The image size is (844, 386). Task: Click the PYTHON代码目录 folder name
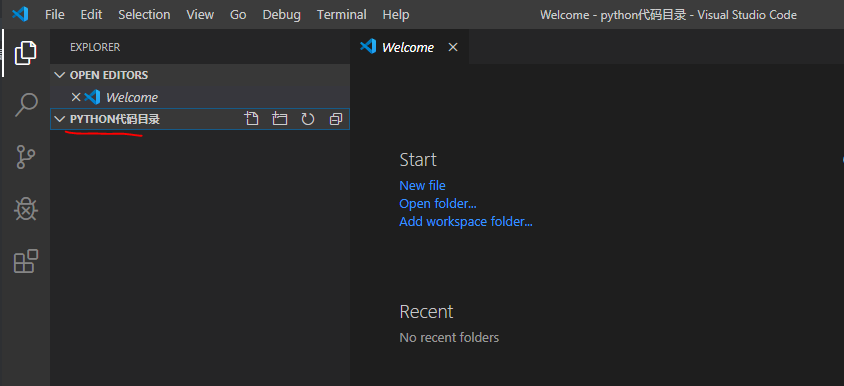(115, 120)
